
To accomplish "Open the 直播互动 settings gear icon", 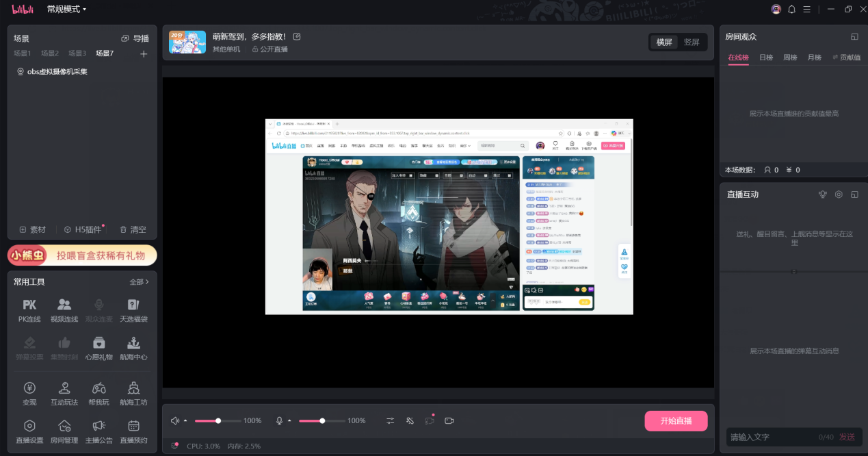I will [839, 194].
